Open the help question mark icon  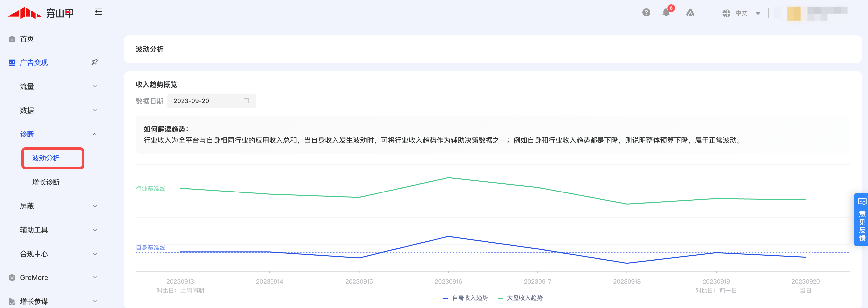[x=646, y=13]
